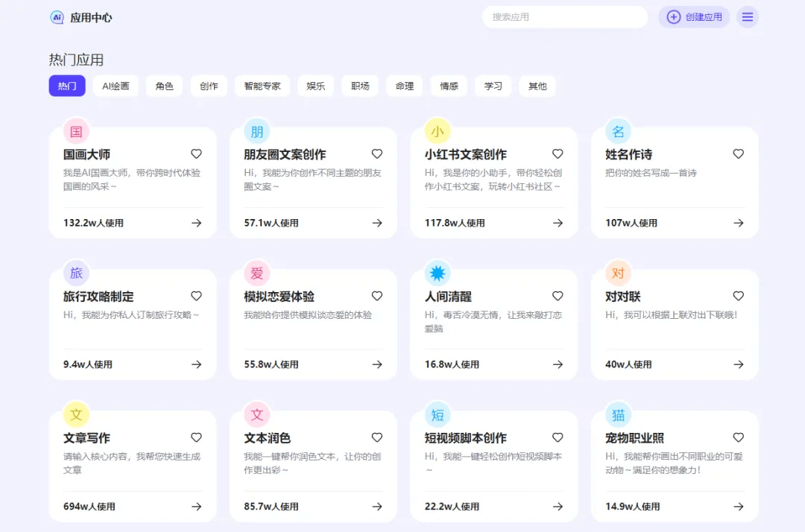Click the 猫 avatar icon on 宠物职业照 card
This screenshot has height=532, width=805.
coord(618,414)
